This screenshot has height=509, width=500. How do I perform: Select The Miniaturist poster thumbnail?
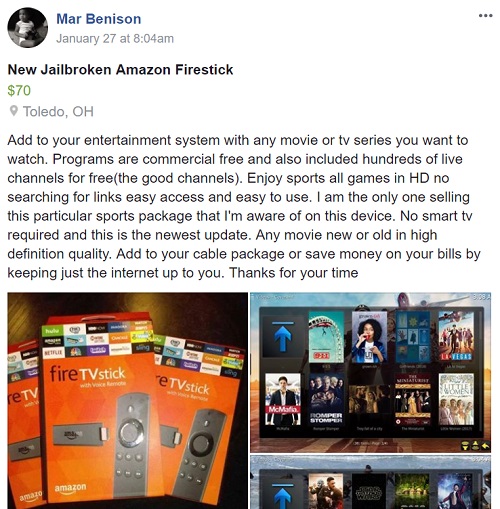(x=413, y=399)
